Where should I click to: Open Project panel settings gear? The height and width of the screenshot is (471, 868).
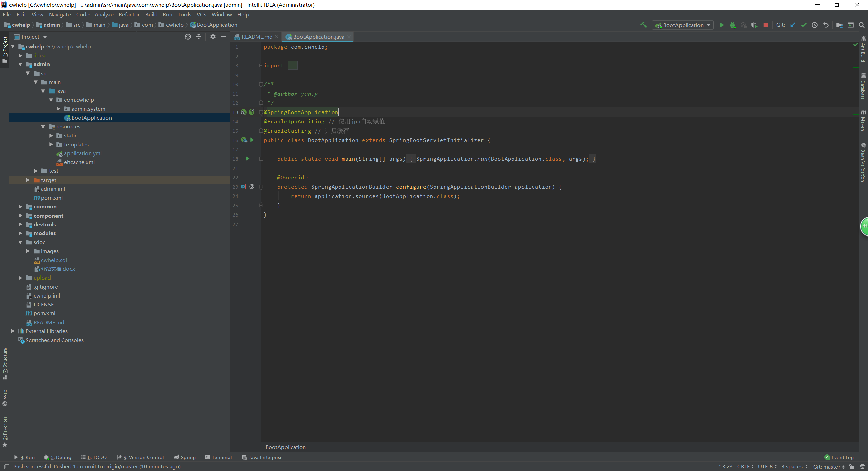coord(213,37)
